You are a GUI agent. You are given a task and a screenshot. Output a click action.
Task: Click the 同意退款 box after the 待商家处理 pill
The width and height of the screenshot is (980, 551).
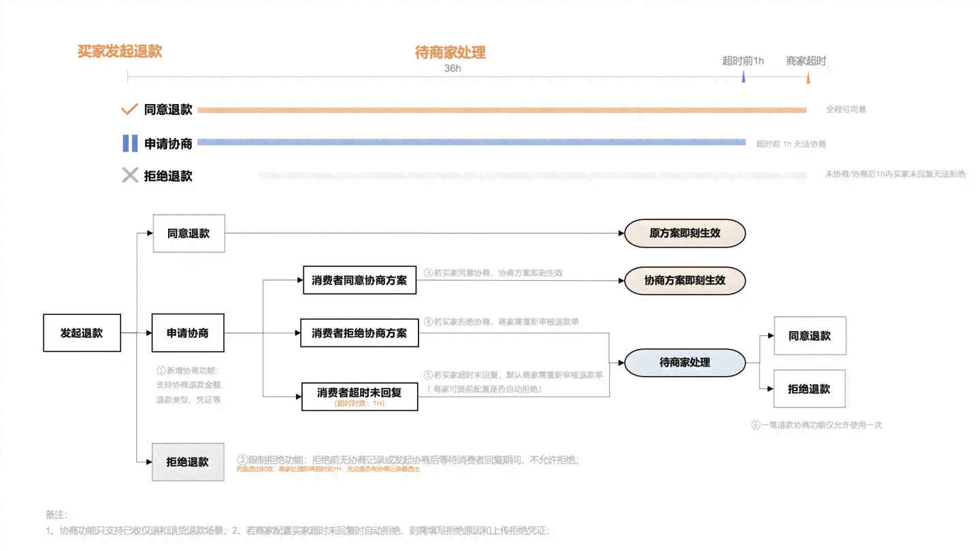pyautogui.click(x=810, y=335)
